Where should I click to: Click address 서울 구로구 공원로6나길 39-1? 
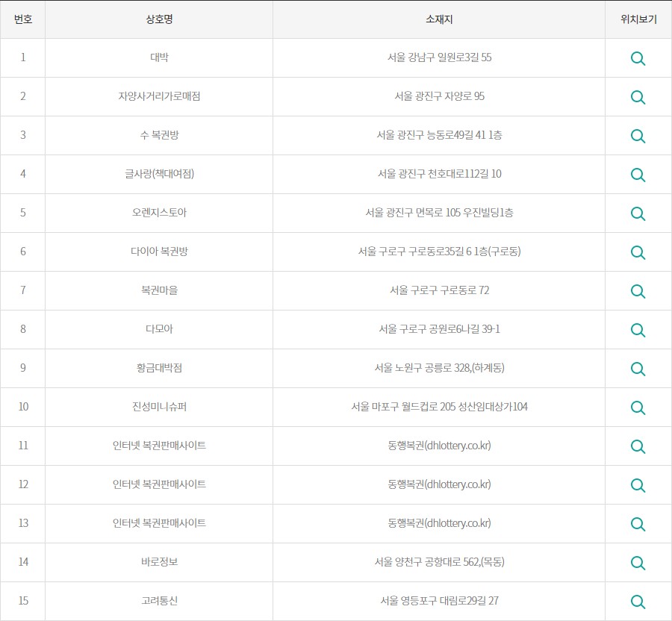439,329
